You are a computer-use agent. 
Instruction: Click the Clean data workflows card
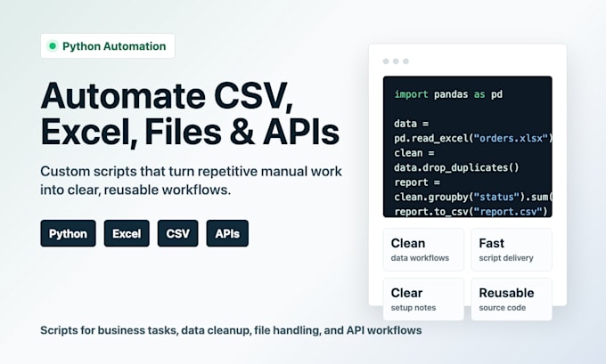click(423, 249)
